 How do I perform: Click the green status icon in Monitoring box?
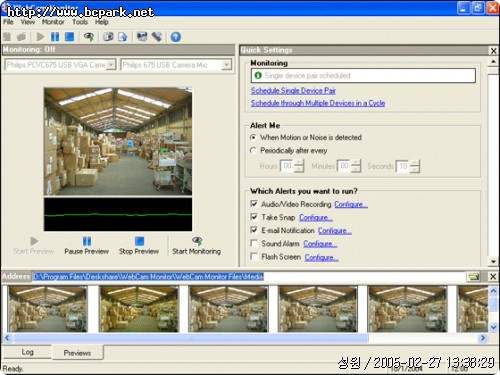click(258, 75)
